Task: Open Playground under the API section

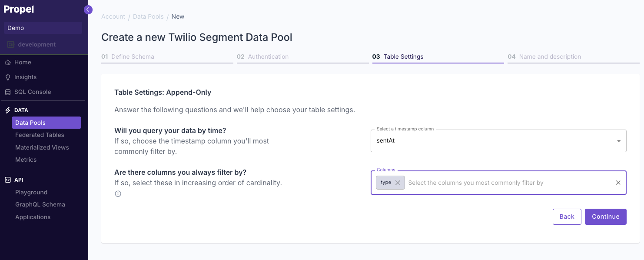Action: coord(31,192)
